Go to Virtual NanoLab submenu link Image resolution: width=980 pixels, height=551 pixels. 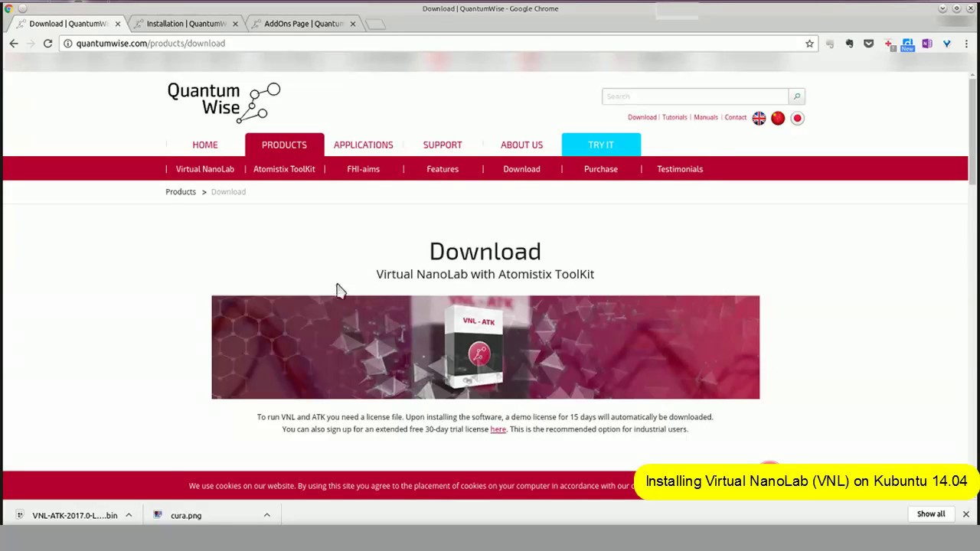[205, 169]
